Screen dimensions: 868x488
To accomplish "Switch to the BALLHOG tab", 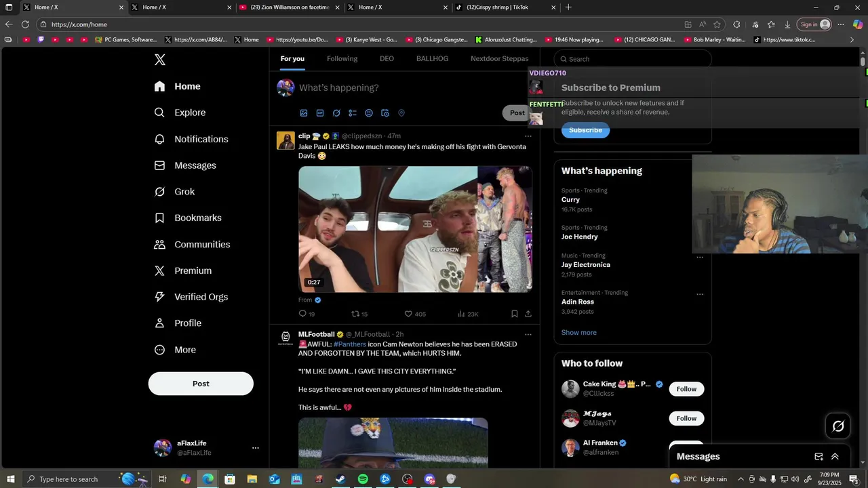I will click(432, 59).
